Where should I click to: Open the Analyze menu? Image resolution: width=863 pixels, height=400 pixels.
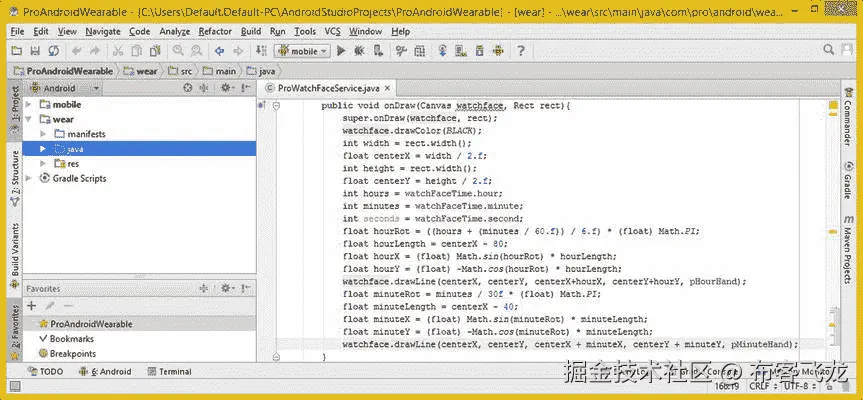174,31
